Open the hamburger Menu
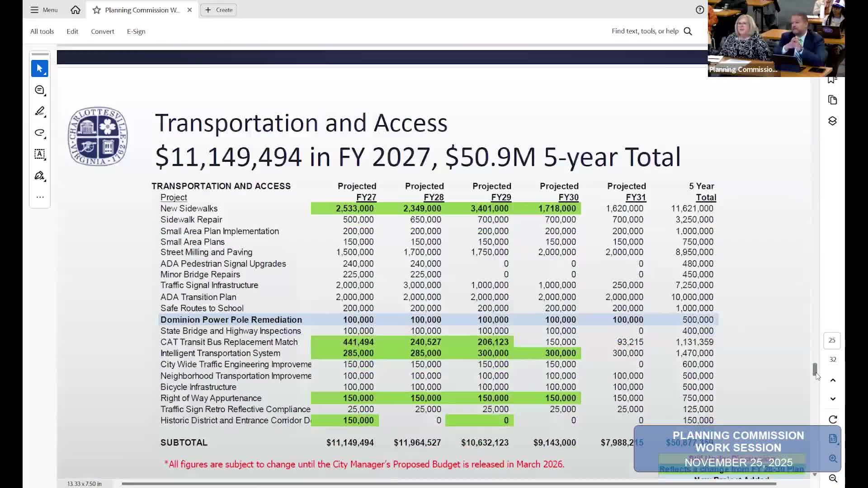 tap(43, 9)
